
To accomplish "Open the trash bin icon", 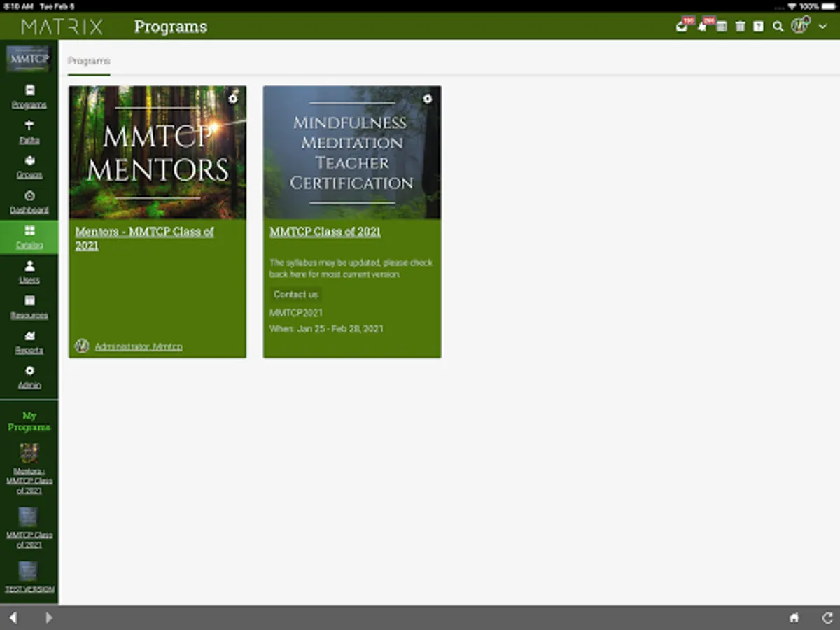I will [741, 27].
